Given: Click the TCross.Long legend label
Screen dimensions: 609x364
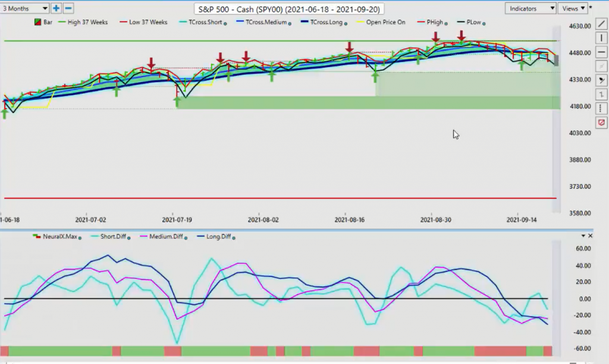Looking at the screenshot, I should coord(327,22).
